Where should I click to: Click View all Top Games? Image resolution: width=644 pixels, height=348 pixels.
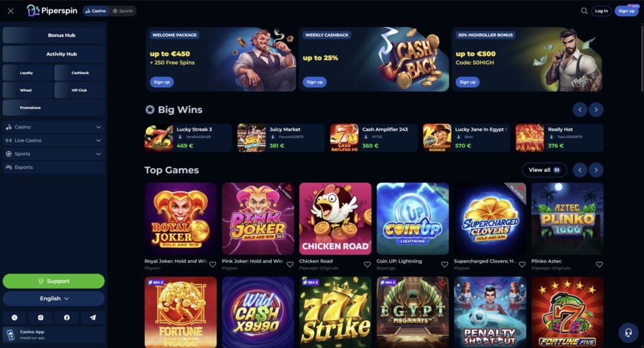(544, 170)
